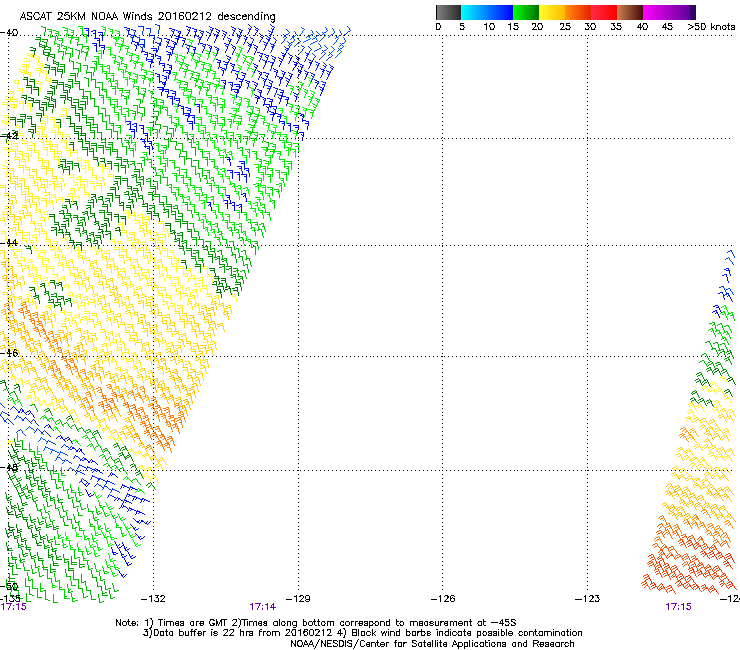Image resolution: width=740 pixels, height=650 pixels.
Task: Click the '40' legend scale label
Action: (x=642, y=27)
